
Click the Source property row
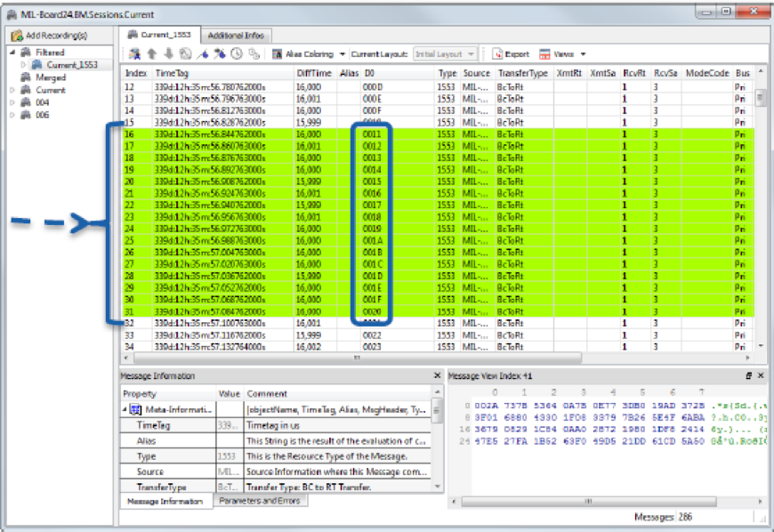click(x=276, y=472)
